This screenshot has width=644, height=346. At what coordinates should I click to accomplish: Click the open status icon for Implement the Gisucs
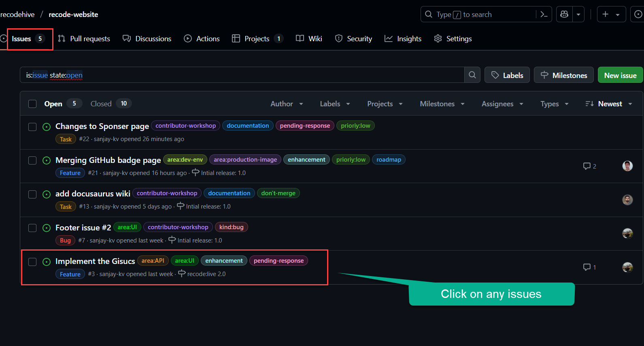coord(47,262)
